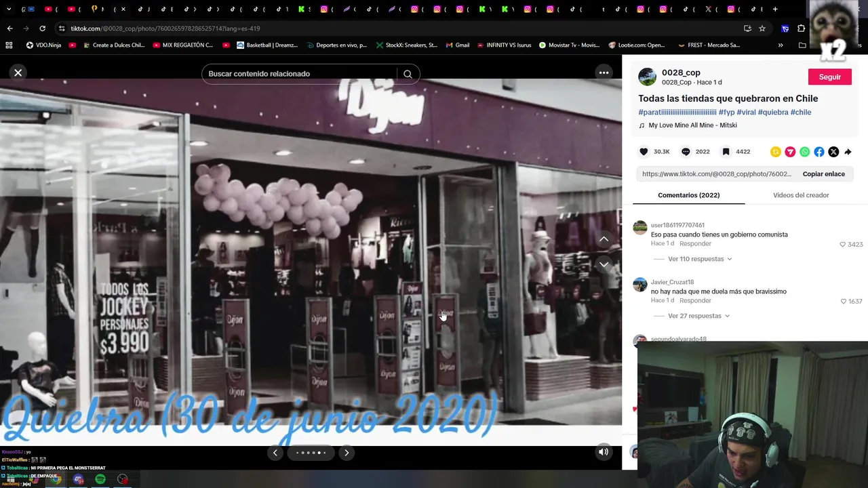Go back in the browser
Viewport: 868px width, 488px height.
click(9, 28)
